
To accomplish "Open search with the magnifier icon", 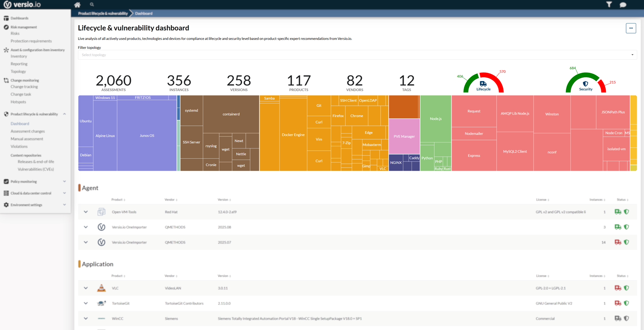I will (x=92, y=5).
